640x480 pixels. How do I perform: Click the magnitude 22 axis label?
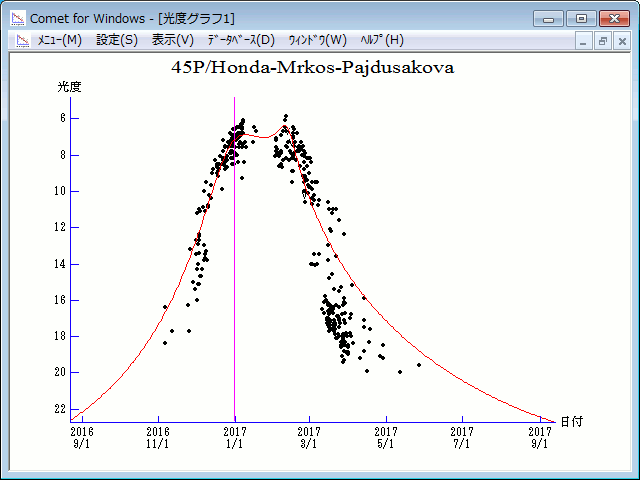pyautogui.click(x=60, y=409)
